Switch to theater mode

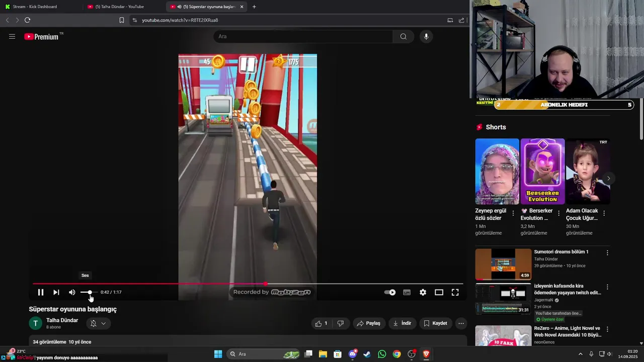(439, 292)
